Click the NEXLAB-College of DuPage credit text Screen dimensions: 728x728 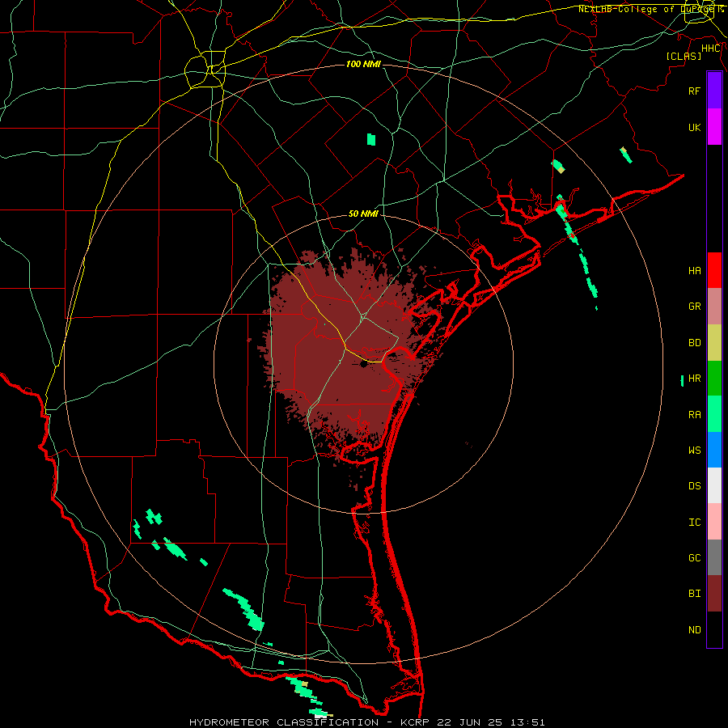click(651, 9)
